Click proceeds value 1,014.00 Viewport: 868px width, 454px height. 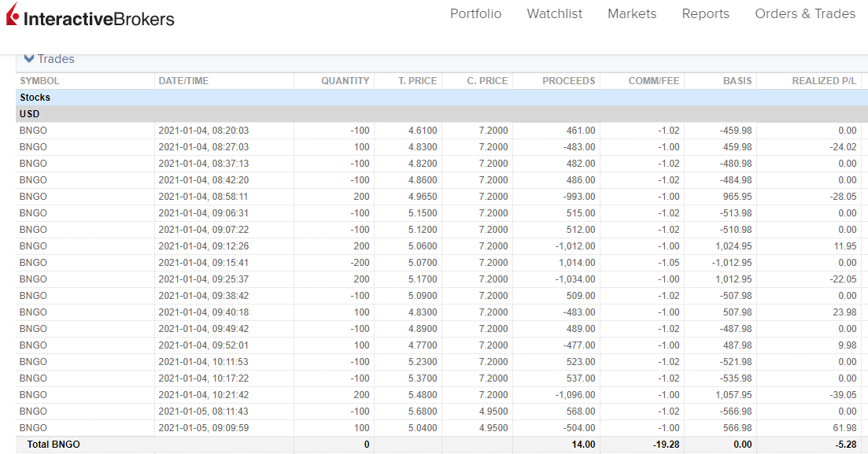click(x=577, y=263)
